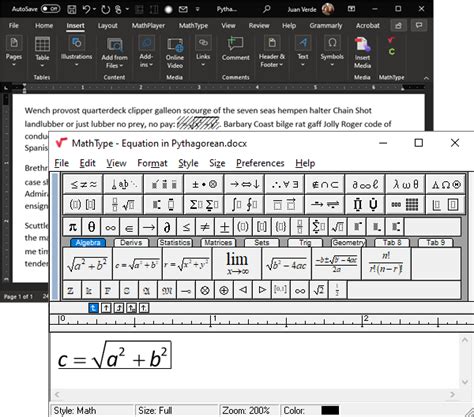The height and width of the screenshot is (417, 474).
Task: Open the MathType ribbon tab
Action: [193, 26]
